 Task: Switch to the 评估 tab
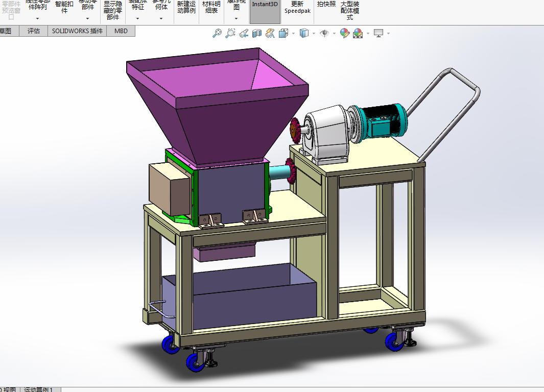[x=34, y=31]
